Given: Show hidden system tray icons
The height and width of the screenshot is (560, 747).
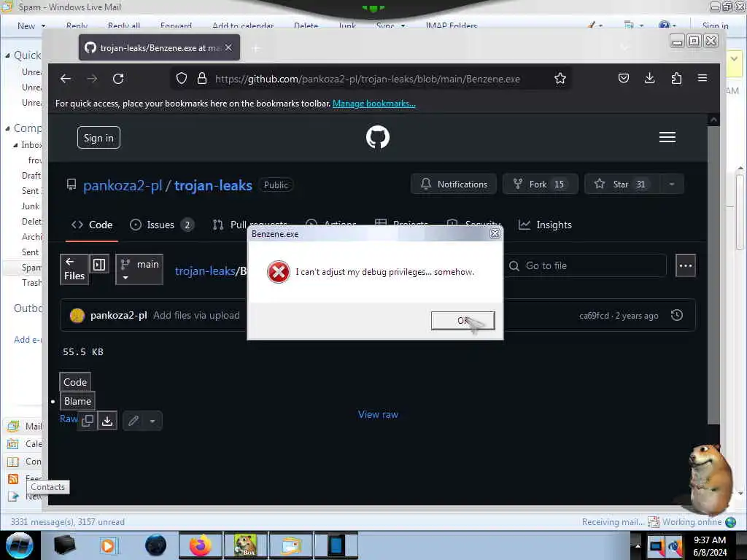Looking at the screenshot, I should pos(638,545).
